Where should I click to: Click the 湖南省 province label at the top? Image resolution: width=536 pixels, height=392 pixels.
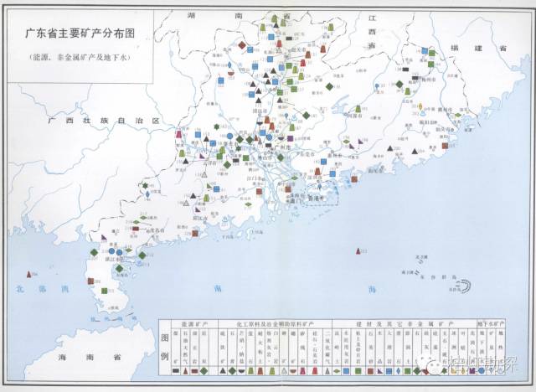point(239,16)
